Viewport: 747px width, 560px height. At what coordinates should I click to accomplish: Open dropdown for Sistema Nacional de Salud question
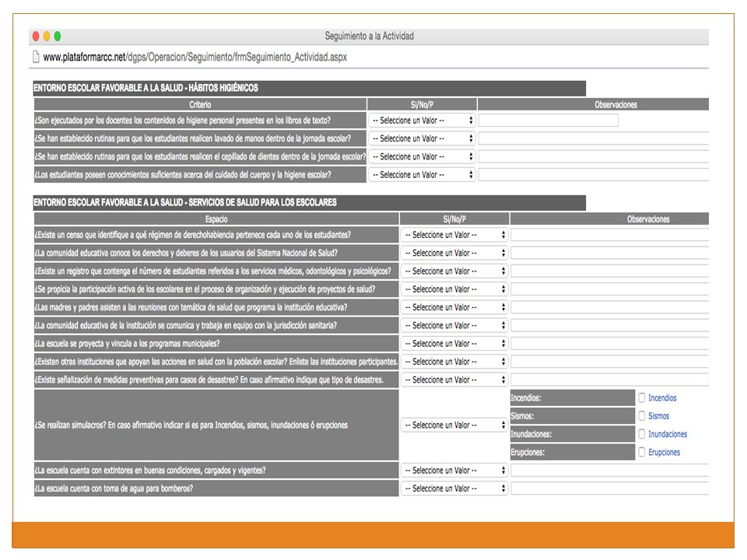click(x=454, y=253)
